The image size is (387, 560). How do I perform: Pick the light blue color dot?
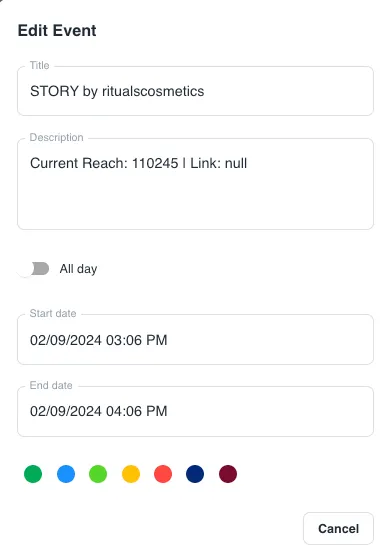tap(66, 474)
